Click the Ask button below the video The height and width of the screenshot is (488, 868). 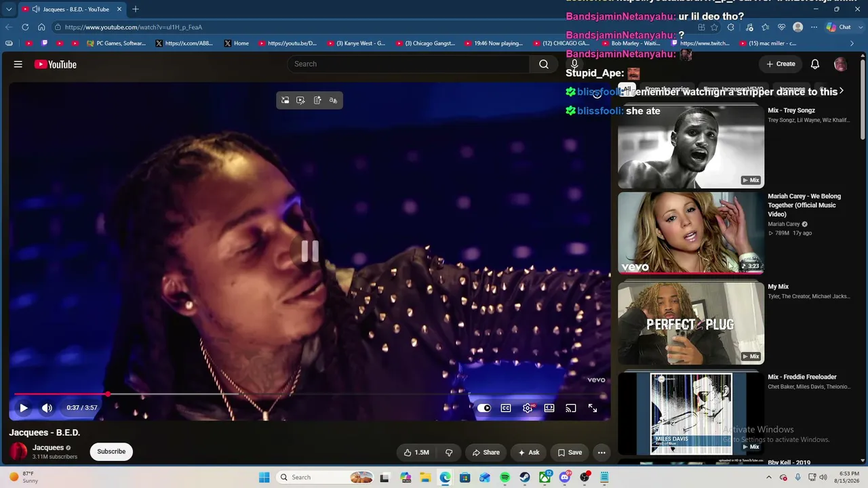coord(529,453)
